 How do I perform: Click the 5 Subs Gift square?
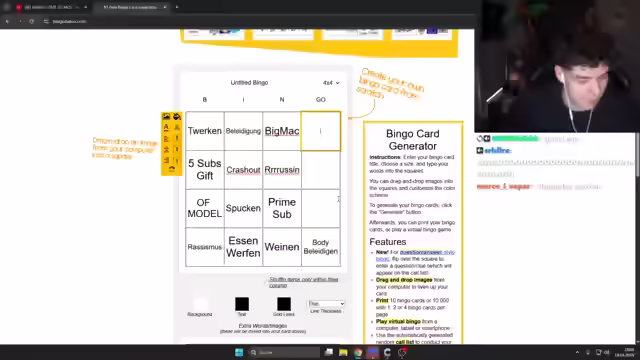[x=205, y=170]
